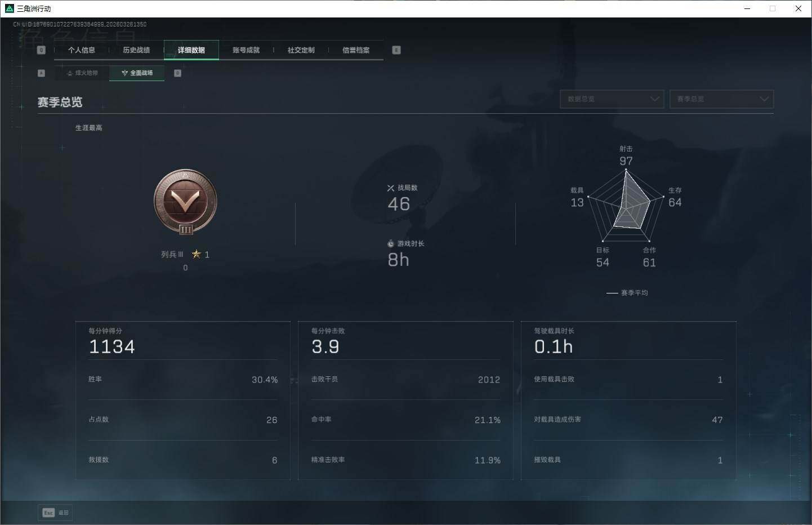The width and height of the screenshot is (812, 525).
Task: Click the 射击 score 97
Action: tap(626, 161)
